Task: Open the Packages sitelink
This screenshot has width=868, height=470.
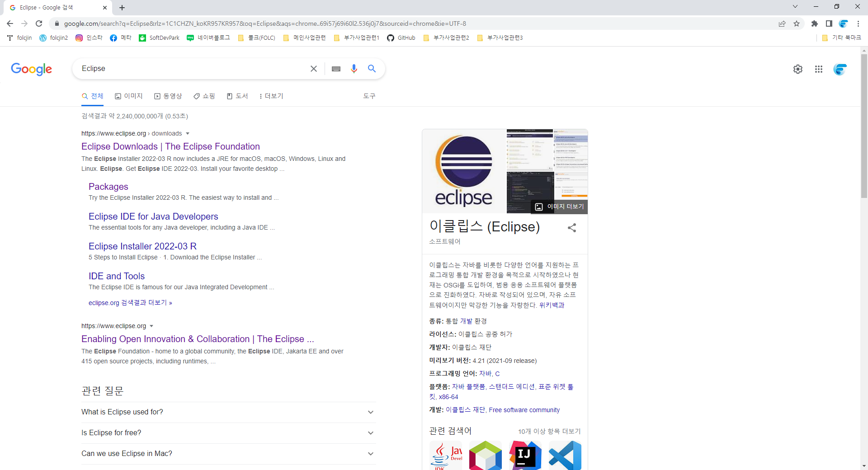Action: [x=108, y=187]
